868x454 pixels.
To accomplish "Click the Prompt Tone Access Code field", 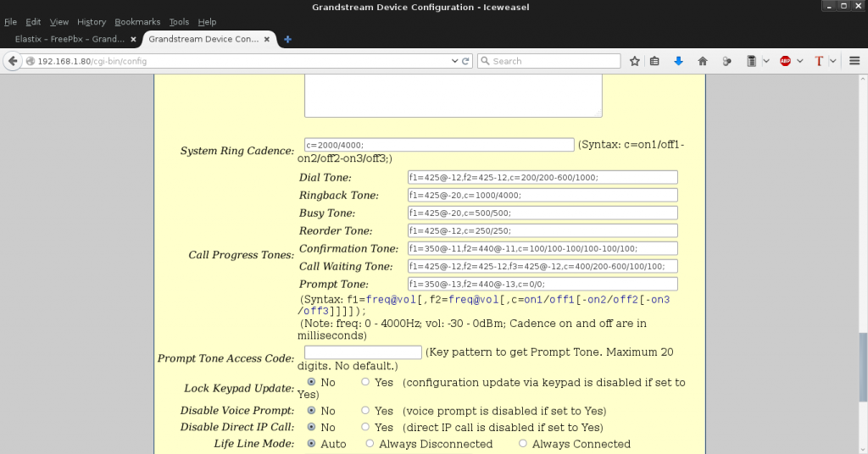I will click(363, 352).
